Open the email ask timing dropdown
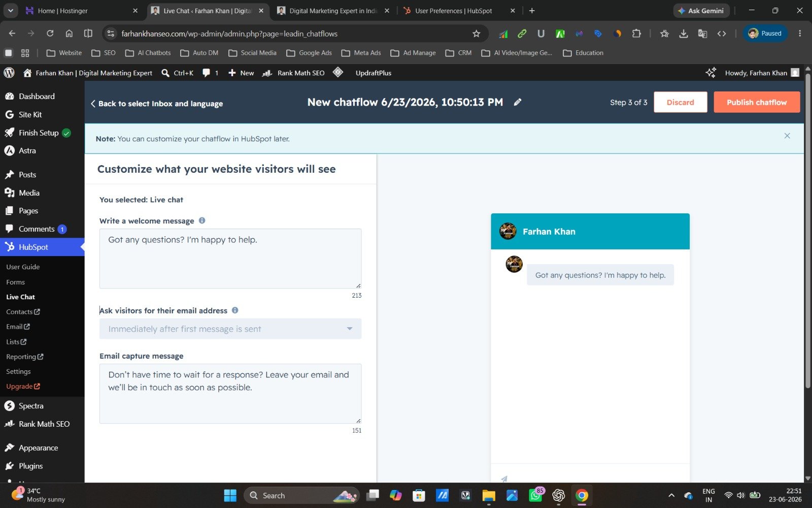812x508 pixels. tap(230, 329)
